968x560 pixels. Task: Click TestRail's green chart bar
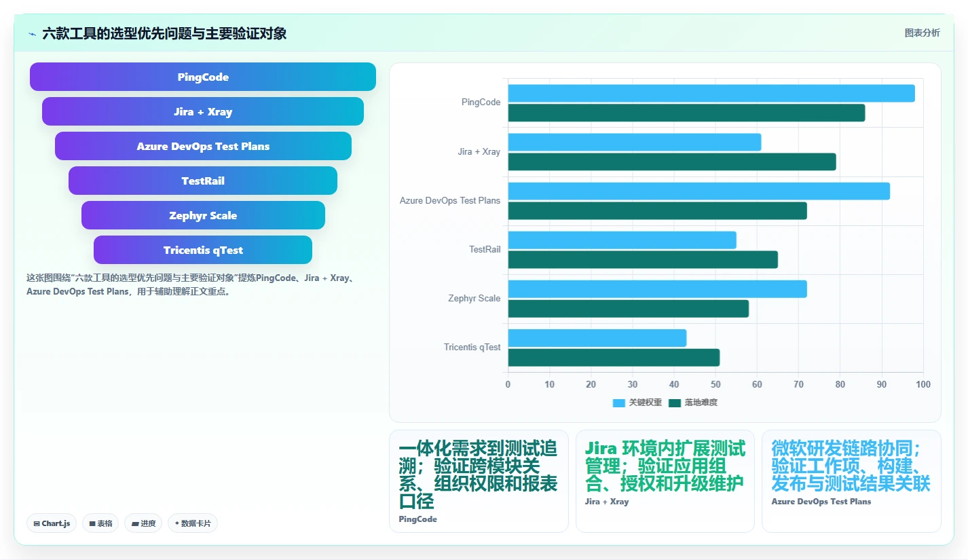coord(643,259)
